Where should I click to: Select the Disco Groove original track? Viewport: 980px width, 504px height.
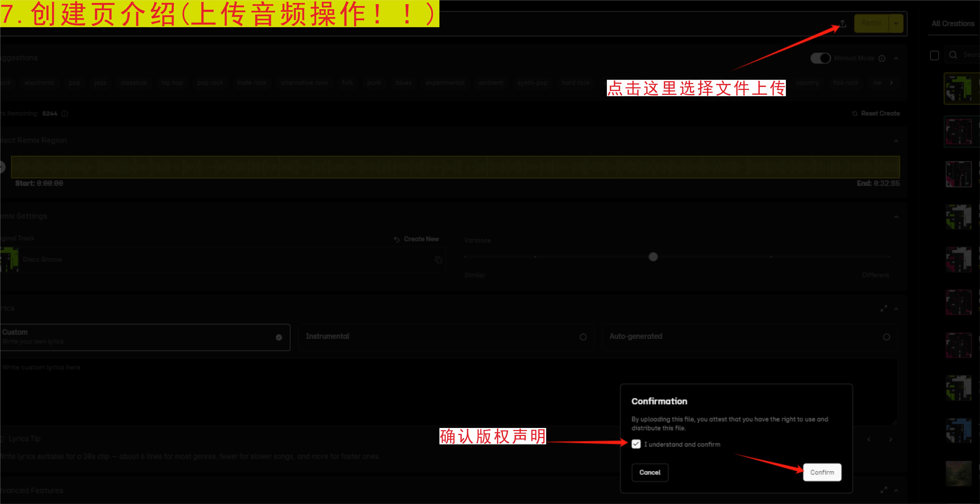[x=223, y=260]
